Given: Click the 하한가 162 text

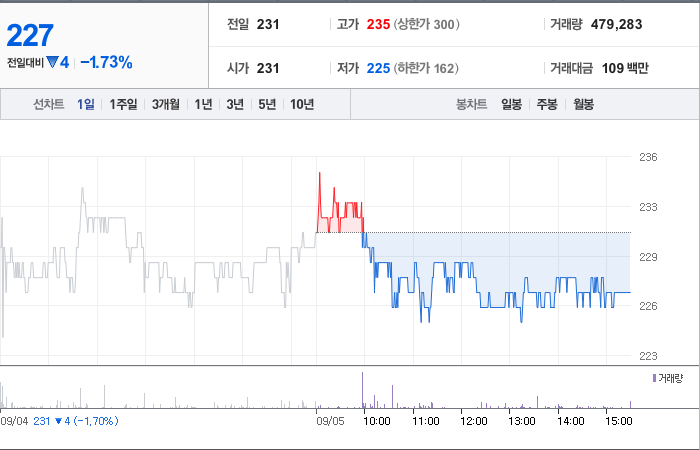Looking at the screenshot, I should pos(426,68).
